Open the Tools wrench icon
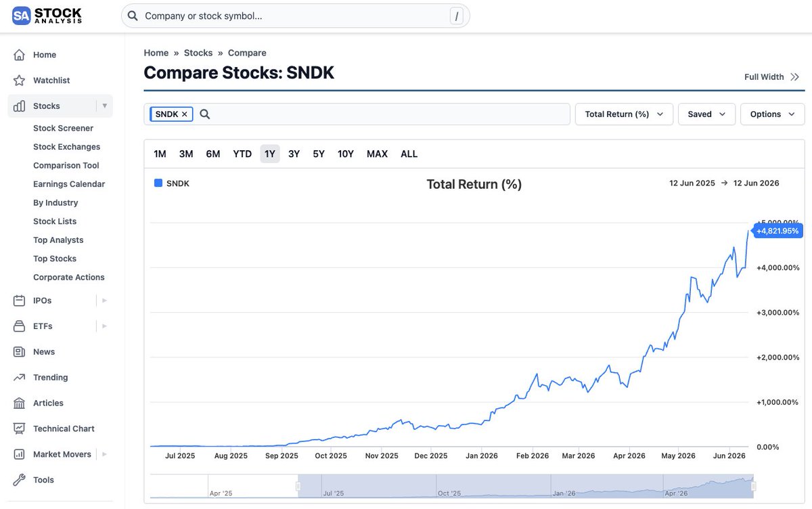 click(x=20, y=480)
